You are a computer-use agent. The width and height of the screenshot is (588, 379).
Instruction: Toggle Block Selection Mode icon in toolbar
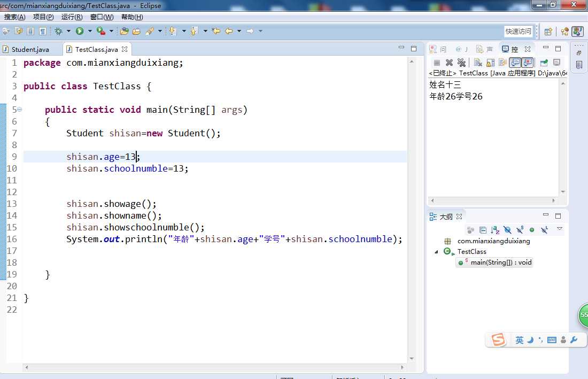(31, 31)
